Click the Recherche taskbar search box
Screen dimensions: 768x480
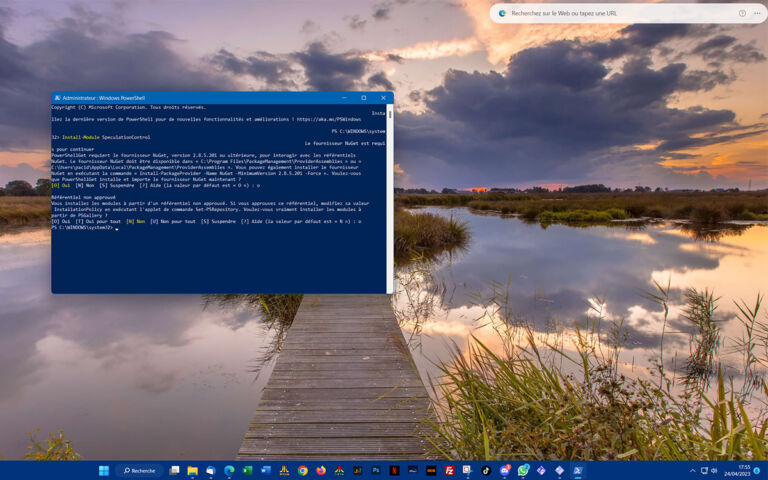click(140, 471)
